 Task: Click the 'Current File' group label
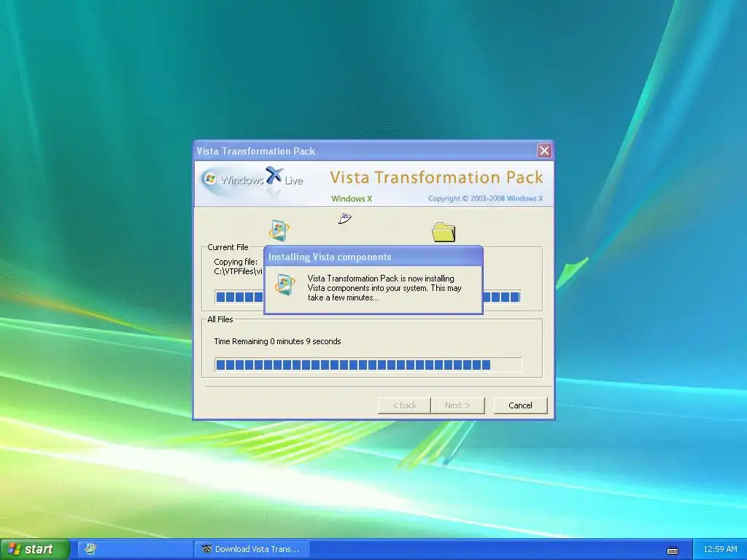pos(228,247)
